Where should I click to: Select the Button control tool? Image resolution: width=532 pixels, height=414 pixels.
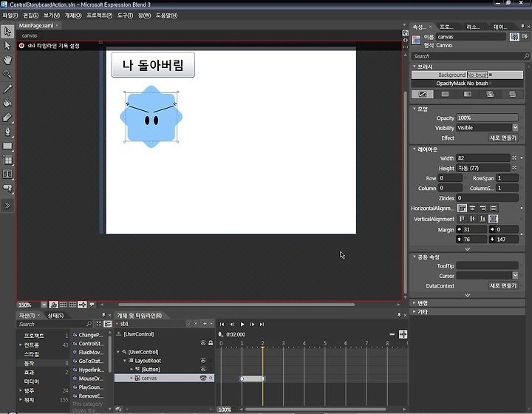pos(7,188)
